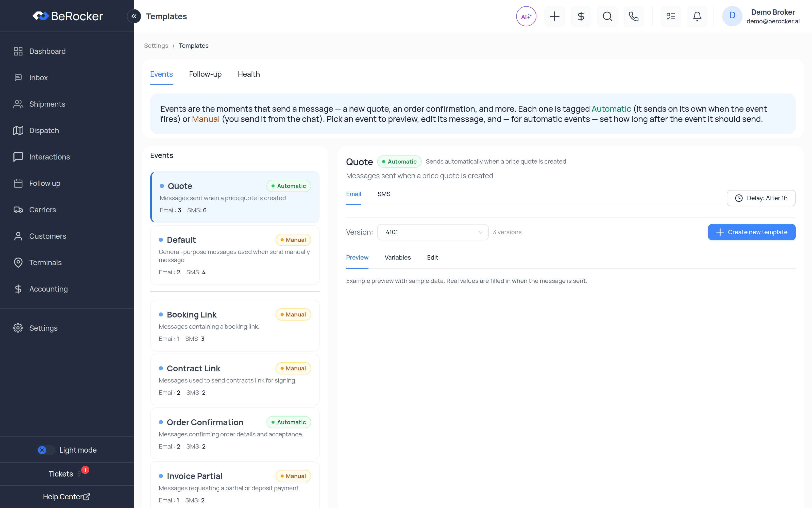This screenshot has width=812, height=508.
Task: Click the Interactions chat bubble icon
Action: (18, 157)
